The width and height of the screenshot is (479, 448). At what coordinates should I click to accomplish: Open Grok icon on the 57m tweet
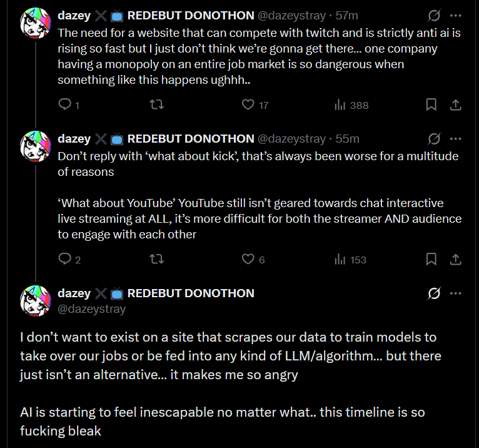pyautogui.click(x=434, y=15)
